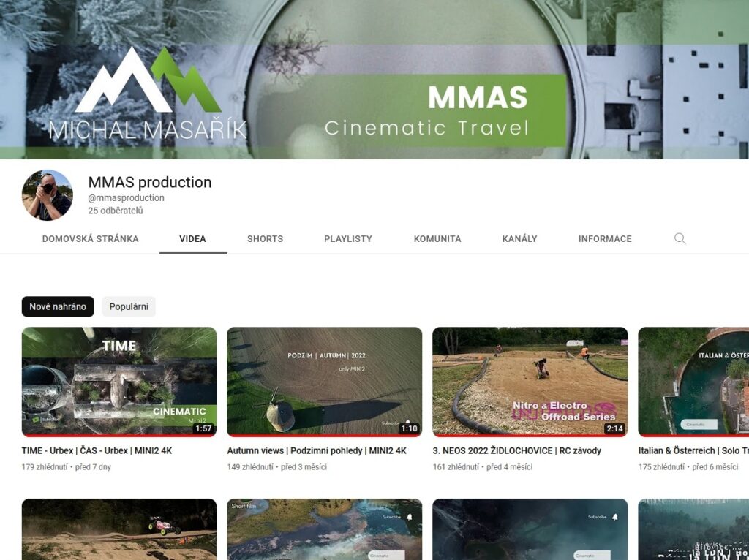Viewport: 749px width, 560px height.
Task: Open the Informace tab
Action: tap(605, 238)
